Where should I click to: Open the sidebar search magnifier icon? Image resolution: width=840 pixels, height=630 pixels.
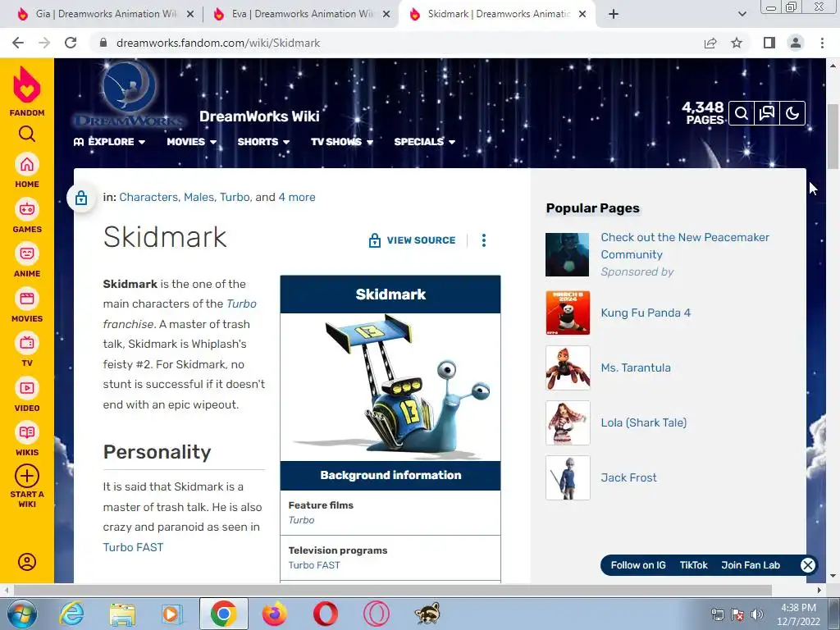(x=27, y=134)
